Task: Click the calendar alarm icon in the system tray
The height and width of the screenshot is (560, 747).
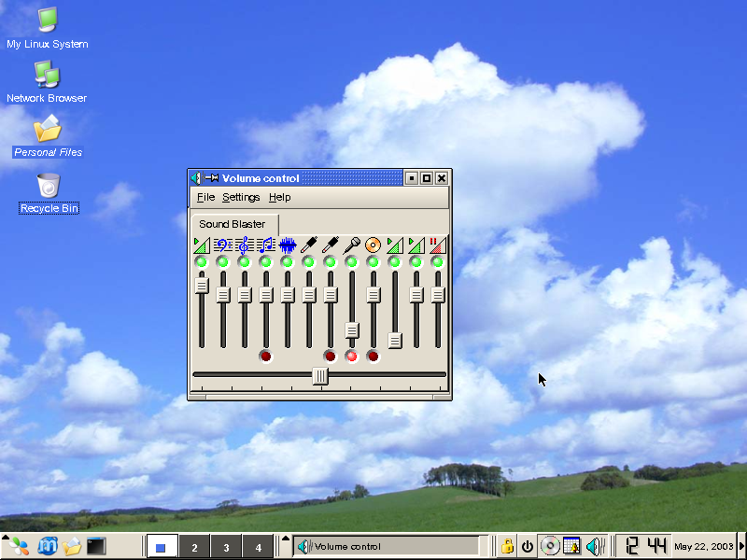Action: [571, 546]
